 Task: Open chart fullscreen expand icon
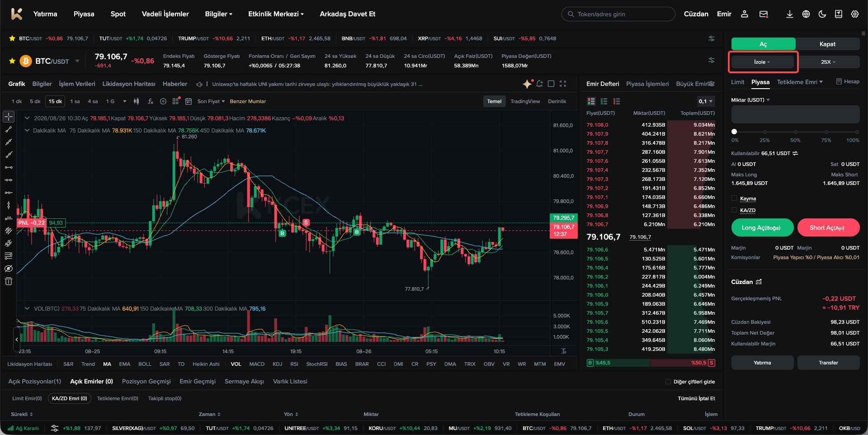tap(563, 84)
